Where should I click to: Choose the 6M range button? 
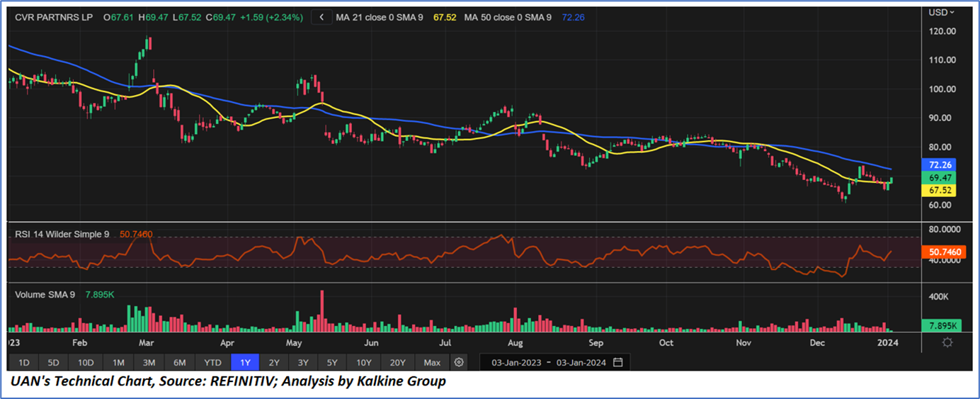tap(180, 362)
